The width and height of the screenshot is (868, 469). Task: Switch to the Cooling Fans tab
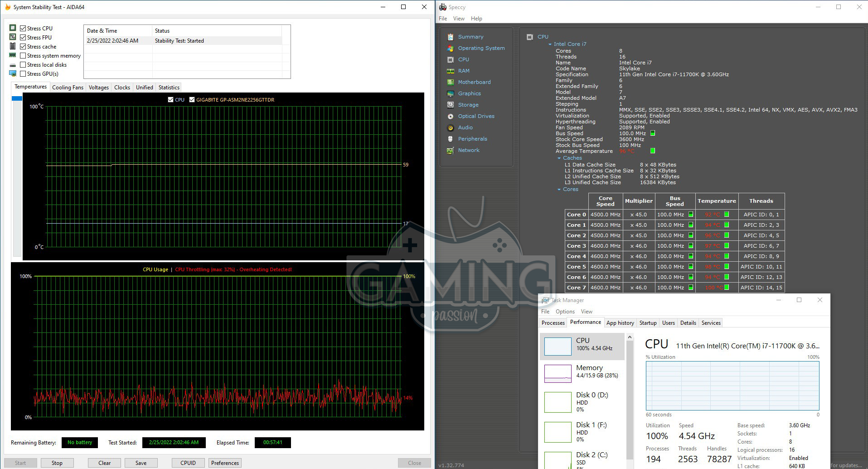[x=68, y=88]
